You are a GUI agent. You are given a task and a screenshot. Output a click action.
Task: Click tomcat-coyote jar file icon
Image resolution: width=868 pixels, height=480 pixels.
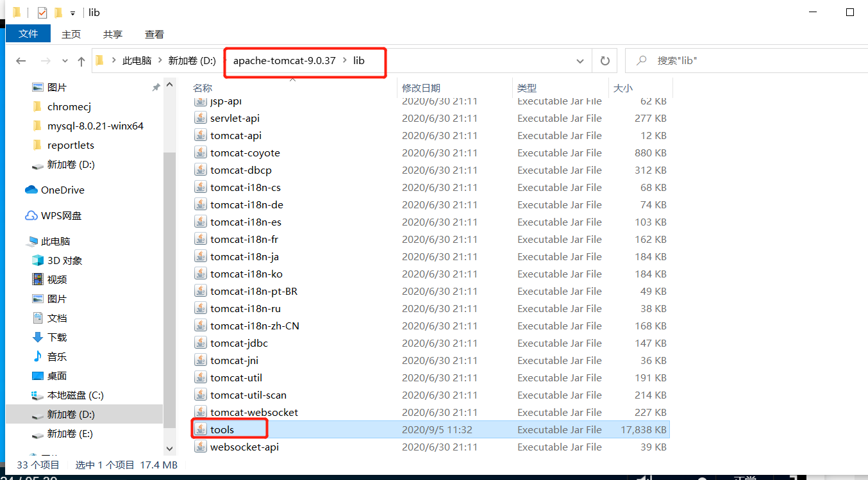click(x=201, y=153)
